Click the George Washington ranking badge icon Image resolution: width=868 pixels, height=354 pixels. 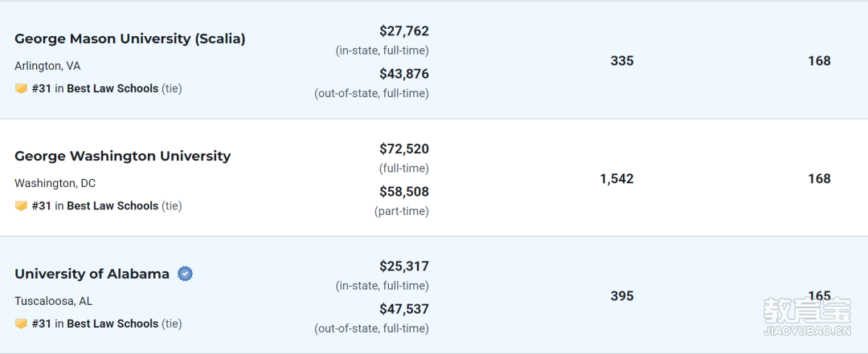click(21, 205)
